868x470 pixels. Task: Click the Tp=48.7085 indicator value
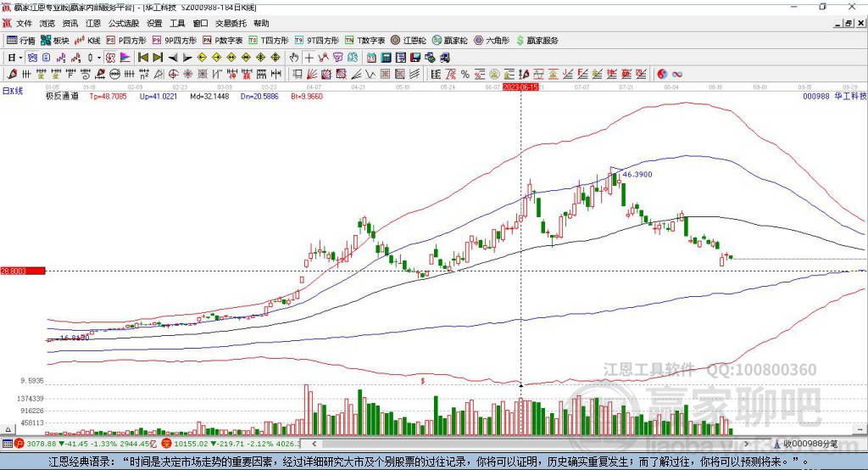108,96
